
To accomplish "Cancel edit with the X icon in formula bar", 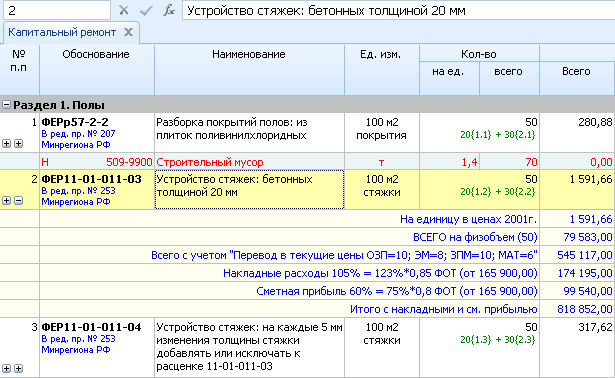I will tap(124, 11).
